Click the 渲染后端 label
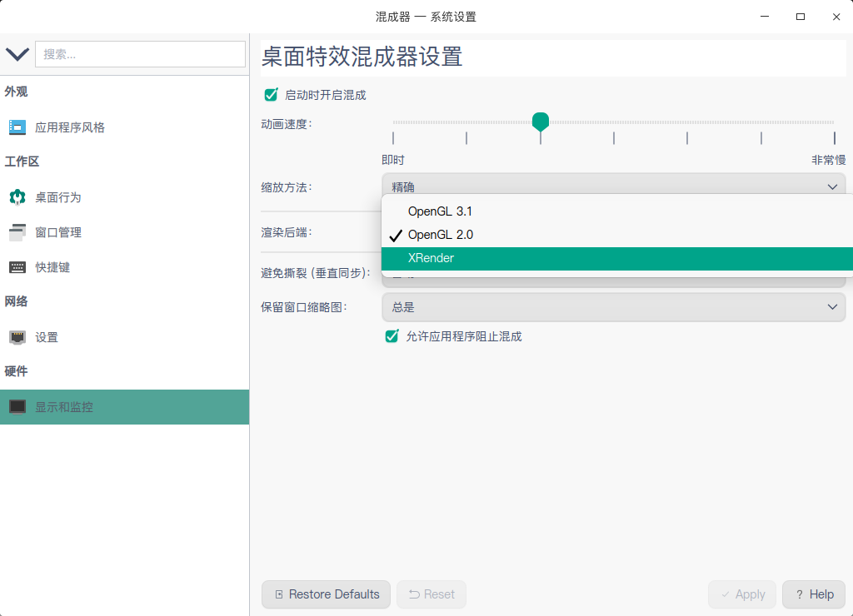Screen dimensions: 853x616 (x=287, y=232)
